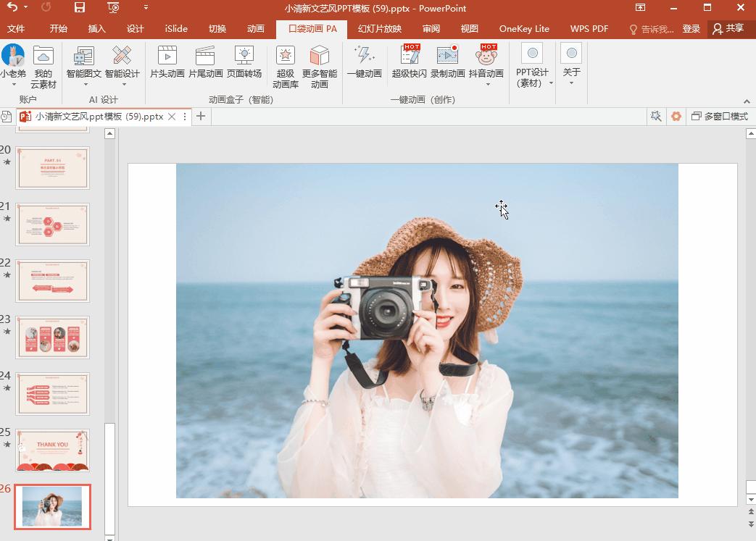Open the OneKey Lite ribbon tab
756x541 pixels.
(523, 29)
